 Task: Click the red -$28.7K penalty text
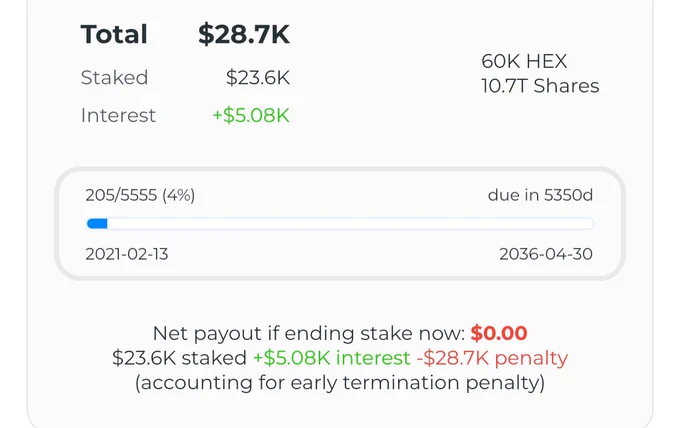tap(492, 358)
